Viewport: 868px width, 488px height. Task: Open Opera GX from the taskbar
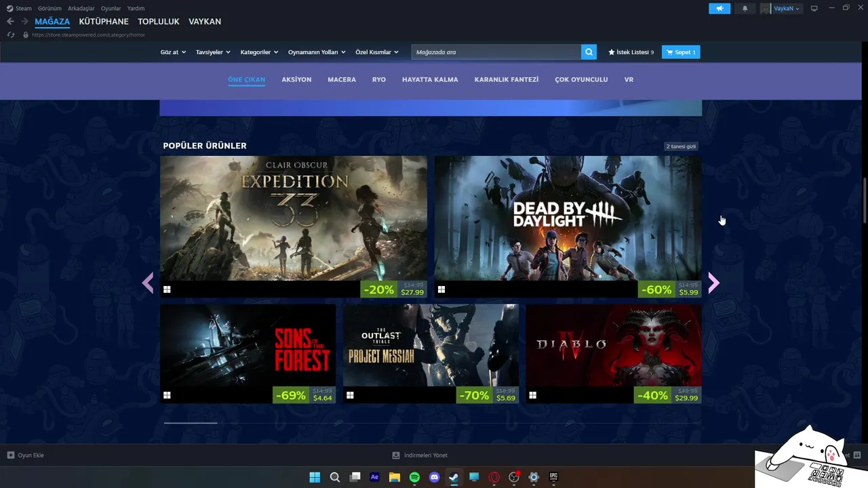point(494,477)
